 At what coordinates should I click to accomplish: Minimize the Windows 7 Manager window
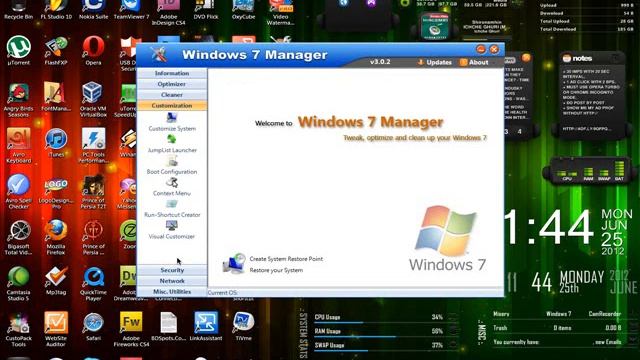[x=481, y=49]
